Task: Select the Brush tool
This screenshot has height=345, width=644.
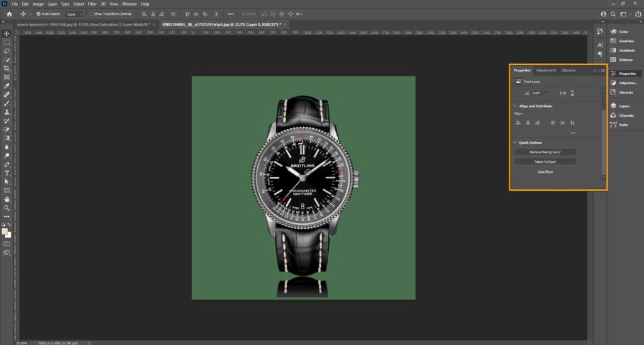Action: tap(6, 104)
